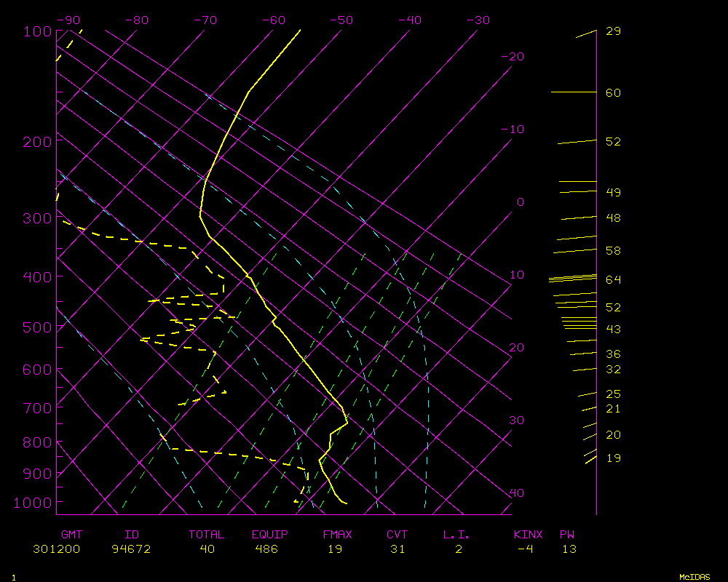The image size is (728, 582).
Task: Click the TOTAL label in the footer
Action: point(207,535)
